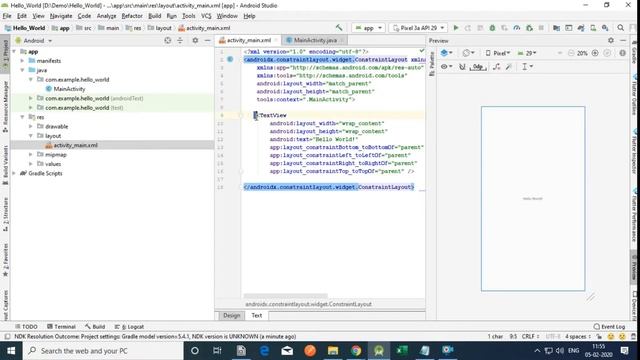Open the VCS menu

(206, 16)
